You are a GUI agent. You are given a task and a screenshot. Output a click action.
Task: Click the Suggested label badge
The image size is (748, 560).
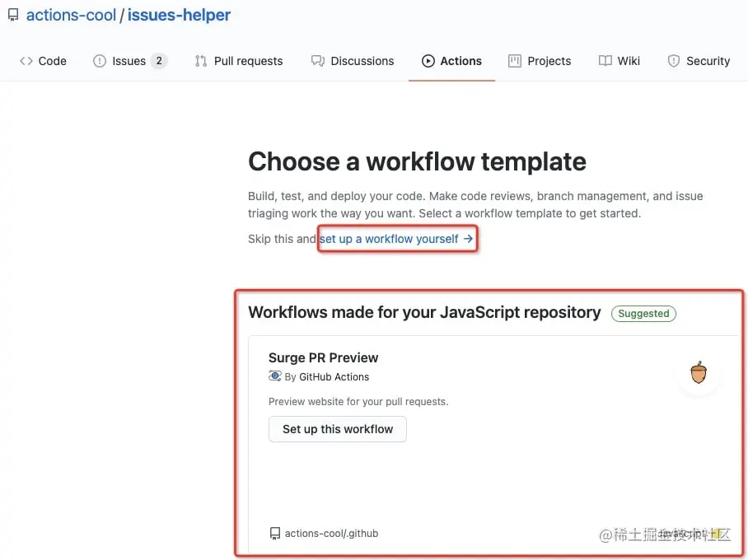tap(643, 313)
